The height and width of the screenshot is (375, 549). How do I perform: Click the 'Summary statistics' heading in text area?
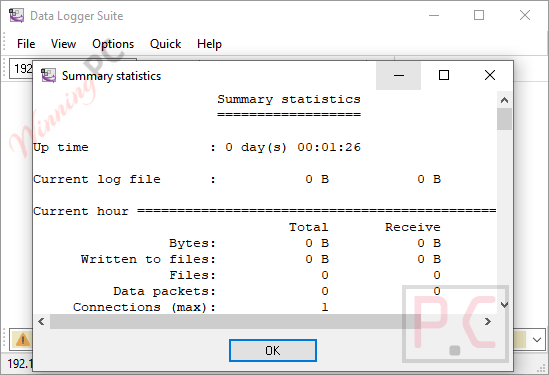coord(289,99)
